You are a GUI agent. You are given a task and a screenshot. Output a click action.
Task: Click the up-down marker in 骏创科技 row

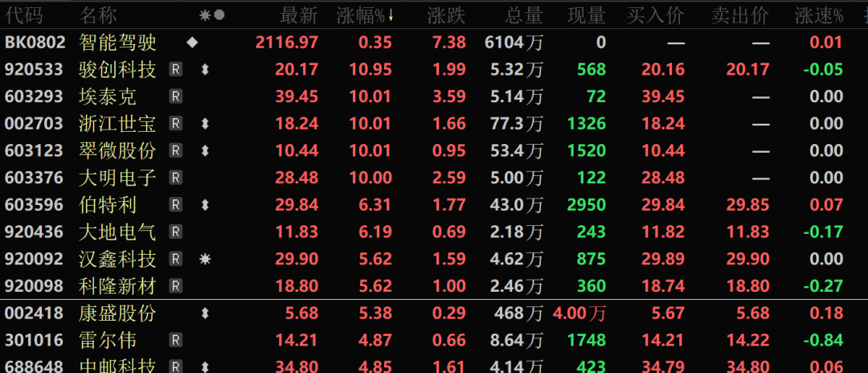pos(205,70)
